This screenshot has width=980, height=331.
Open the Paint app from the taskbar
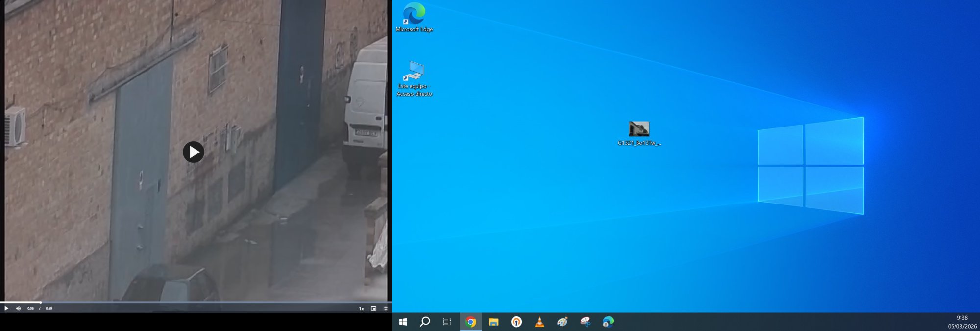click(x=563, y=322)
